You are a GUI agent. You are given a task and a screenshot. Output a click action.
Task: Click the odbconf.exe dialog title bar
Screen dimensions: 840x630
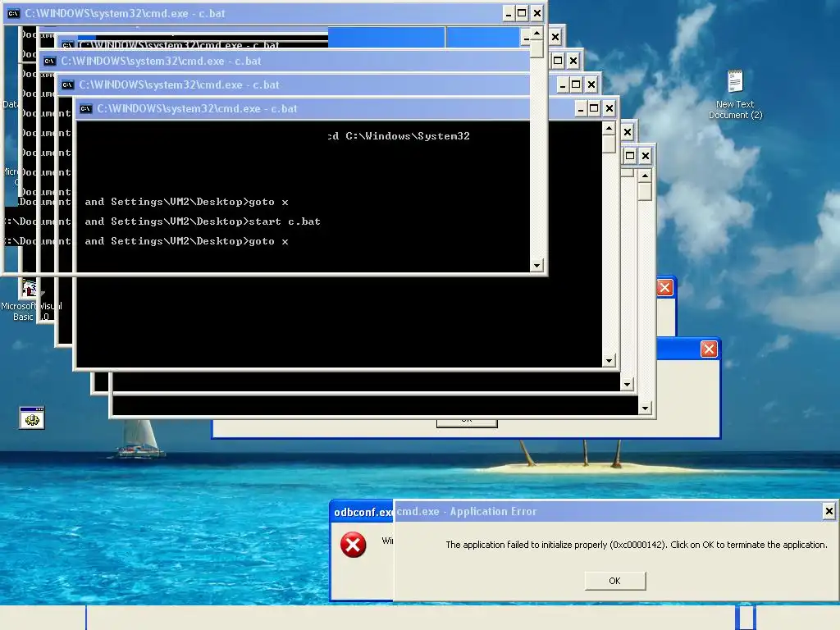tap(363, 512)
